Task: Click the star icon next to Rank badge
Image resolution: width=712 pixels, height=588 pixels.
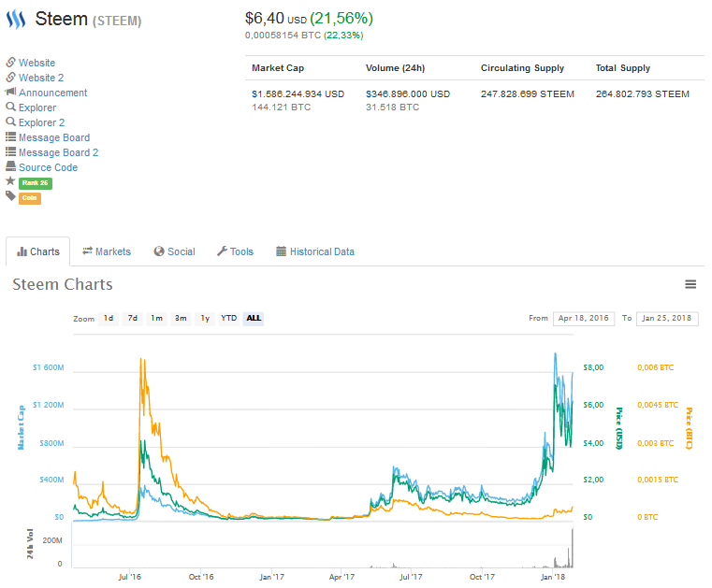Action: tap(10, 181)
